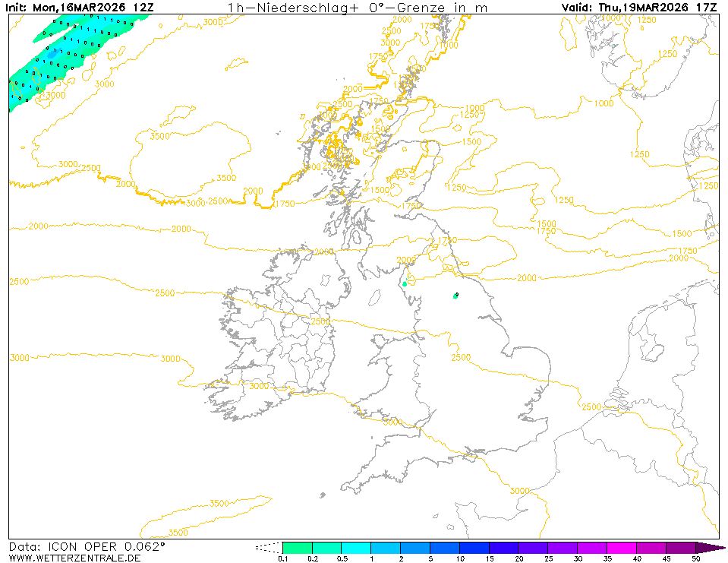Click the small precipitation dot near Cumbria coast
Screen dimensions: 728x563
(405, 284)
